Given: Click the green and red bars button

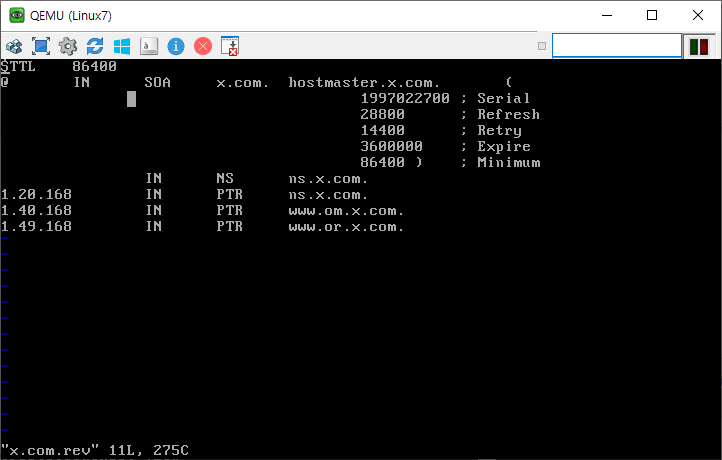Looking at the screenshot, I should click(699, 47).
